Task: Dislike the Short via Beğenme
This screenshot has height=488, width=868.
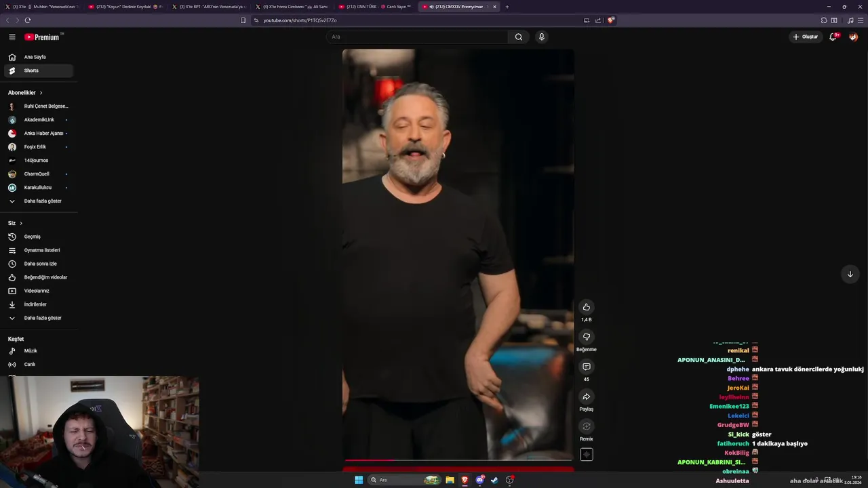Action: click(587, 337)
